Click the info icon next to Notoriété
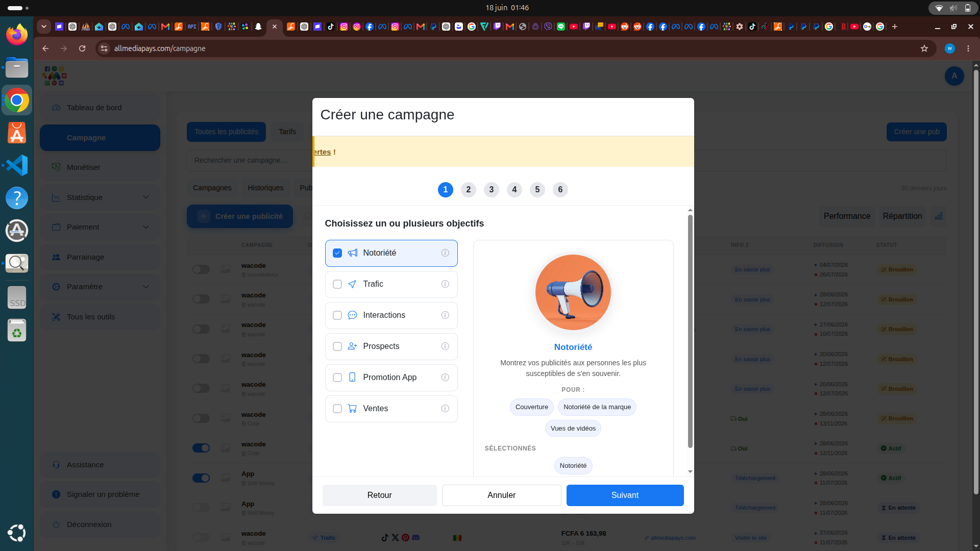 click(445, 253)
